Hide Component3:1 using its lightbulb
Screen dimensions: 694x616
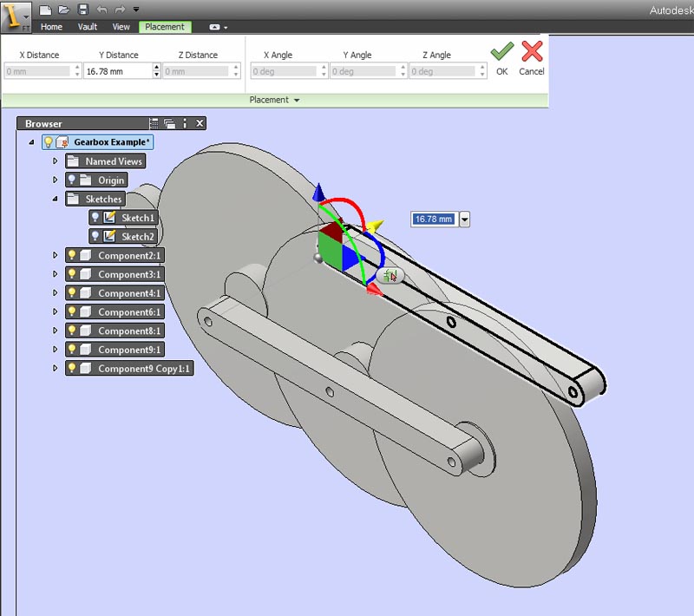[x=72, y=274]
